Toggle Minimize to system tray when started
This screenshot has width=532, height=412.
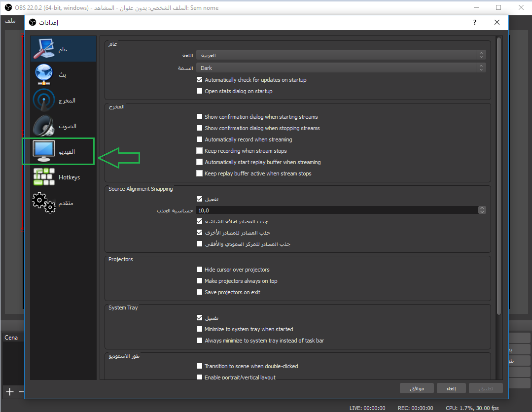200,329
